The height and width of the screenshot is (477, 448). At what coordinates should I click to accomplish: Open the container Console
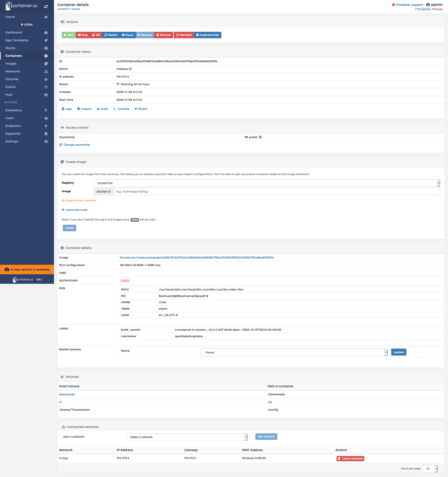(x=121, y=109)
